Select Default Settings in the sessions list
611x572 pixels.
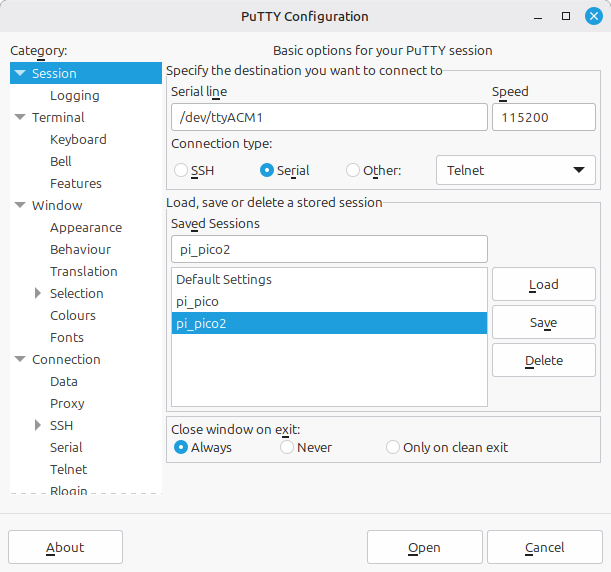tap(329, 279)
